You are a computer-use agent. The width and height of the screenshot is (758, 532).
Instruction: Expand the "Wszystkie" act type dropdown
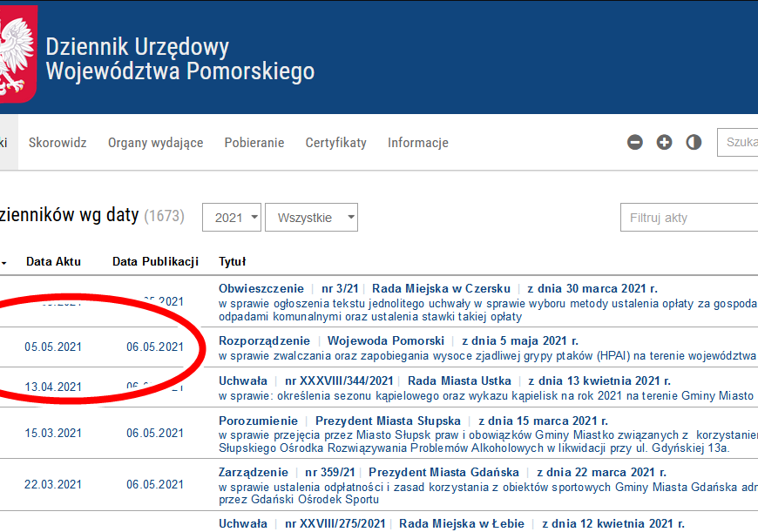pyautogui.click(x=310, y=217)
